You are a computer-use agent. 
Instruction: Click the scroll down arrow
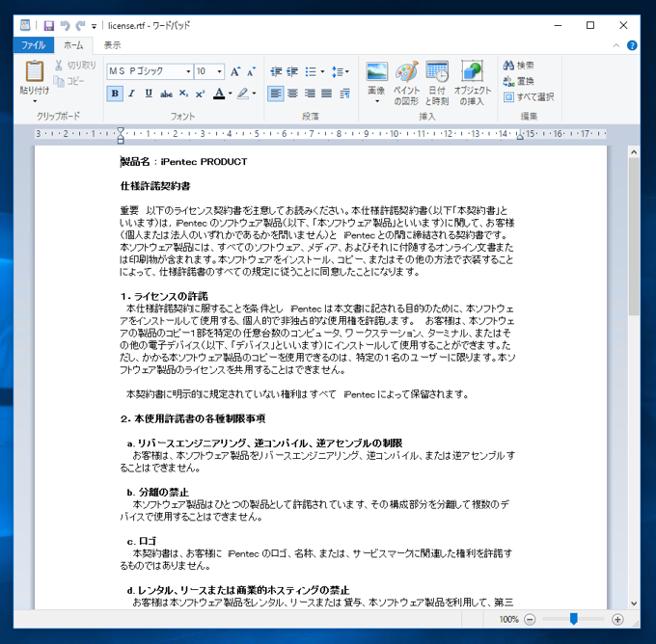point(634,604)
